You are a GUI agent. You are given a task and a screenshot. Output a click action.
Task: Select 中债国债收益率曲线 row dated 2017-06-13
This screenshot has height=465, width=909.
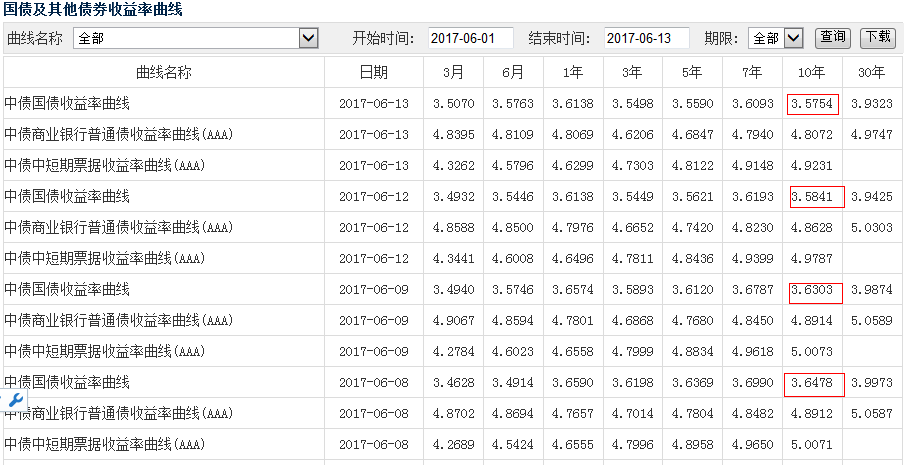click(x=453, y=104)
